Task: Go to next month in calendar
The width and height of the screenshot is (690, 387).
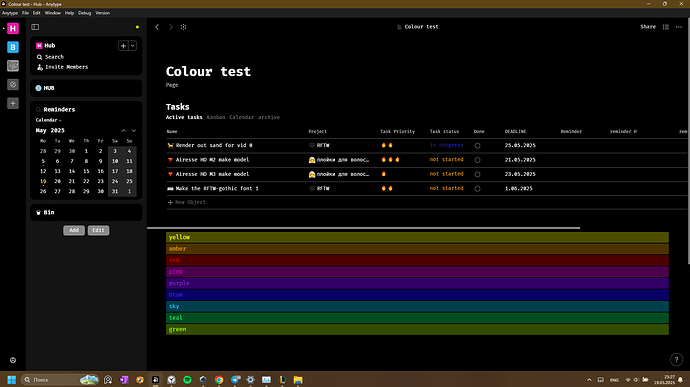Action: click(134, 131)
